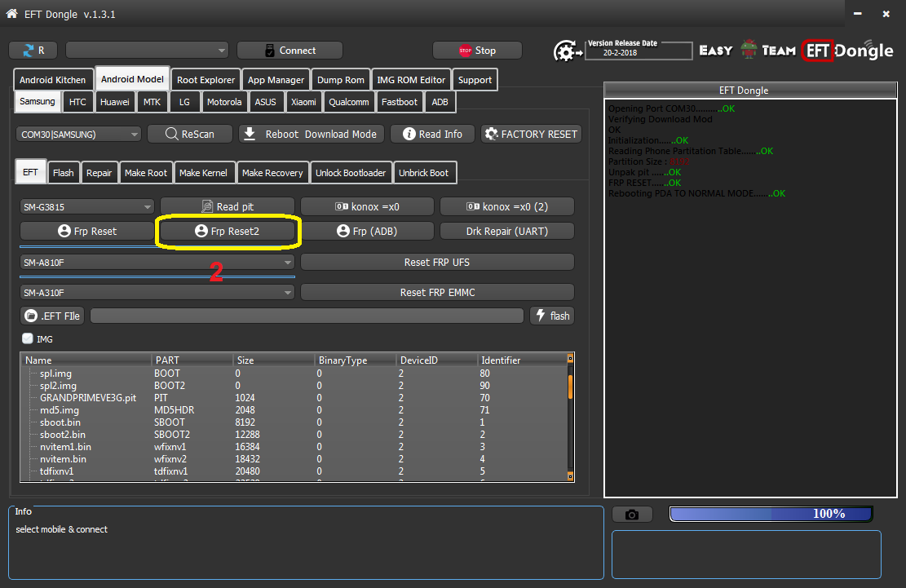Open the Root Explorer tab

[206, 80]
